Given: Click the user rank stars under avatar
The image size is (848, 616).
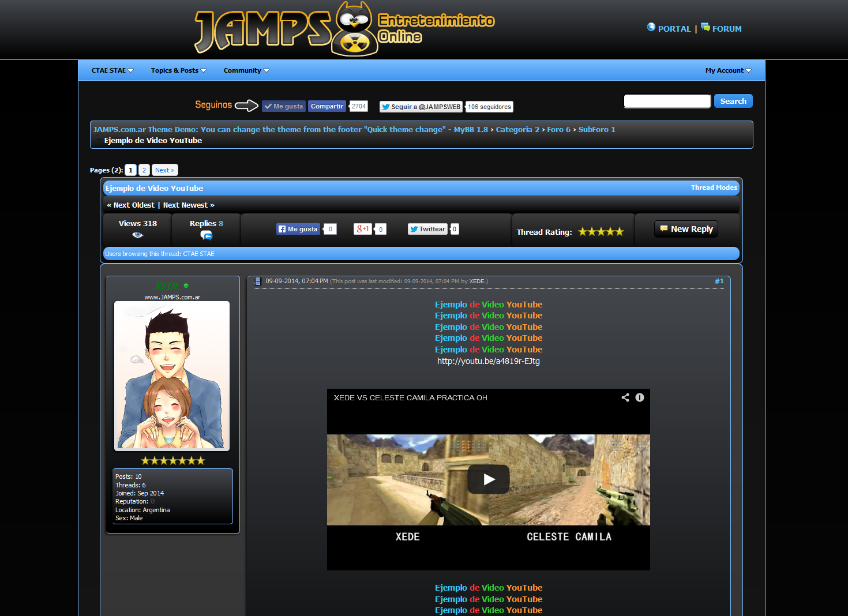Looking at the screenshot, I should [x=173, y=460].
